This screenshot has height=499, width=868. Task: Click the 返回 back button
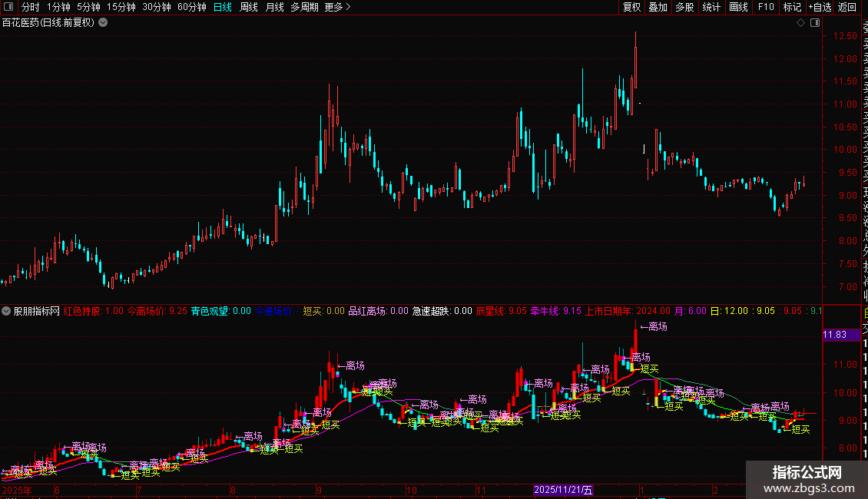(847, 7)
